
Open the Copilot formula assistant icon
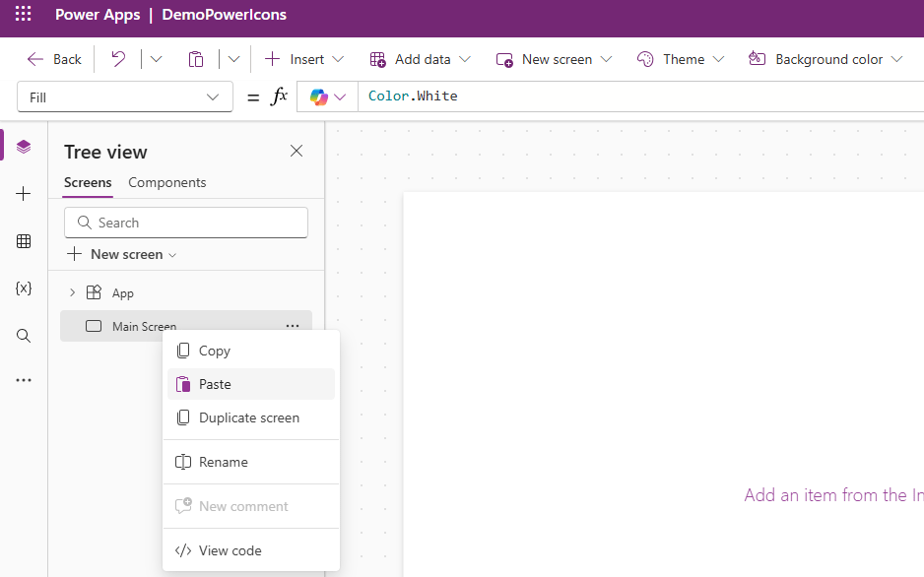(319, 96)
